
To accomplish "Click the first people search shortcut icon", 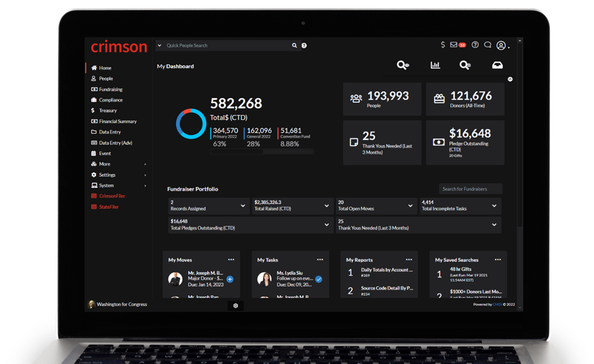I will point(403,65).
